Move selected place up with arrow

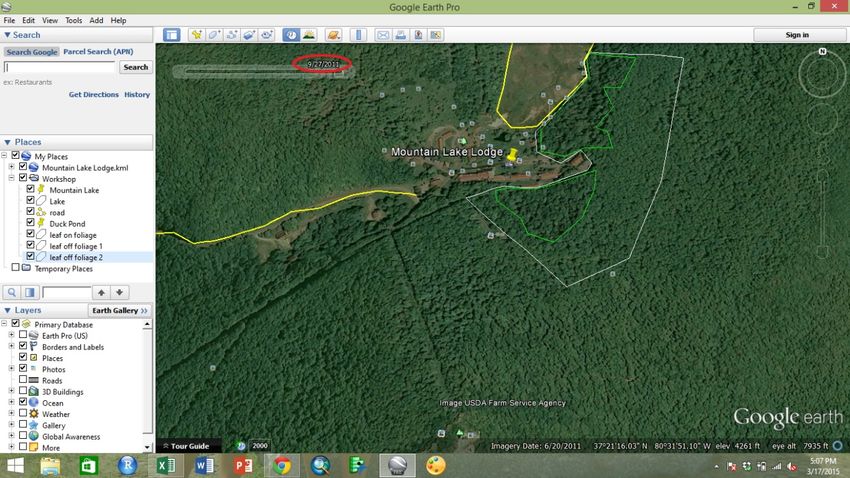point(101,293)
